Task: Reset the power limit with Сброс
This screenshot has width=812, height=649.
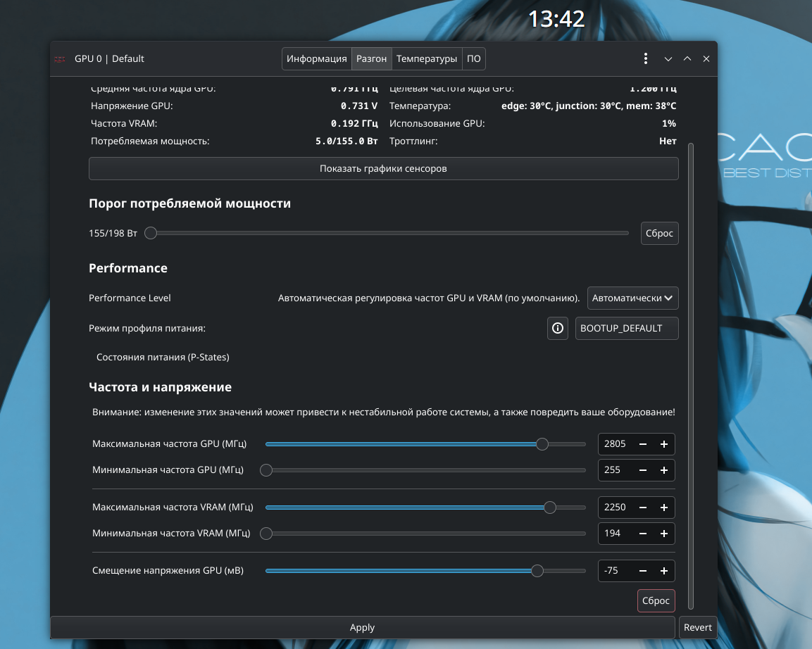Action: click(x=659, y=234)
